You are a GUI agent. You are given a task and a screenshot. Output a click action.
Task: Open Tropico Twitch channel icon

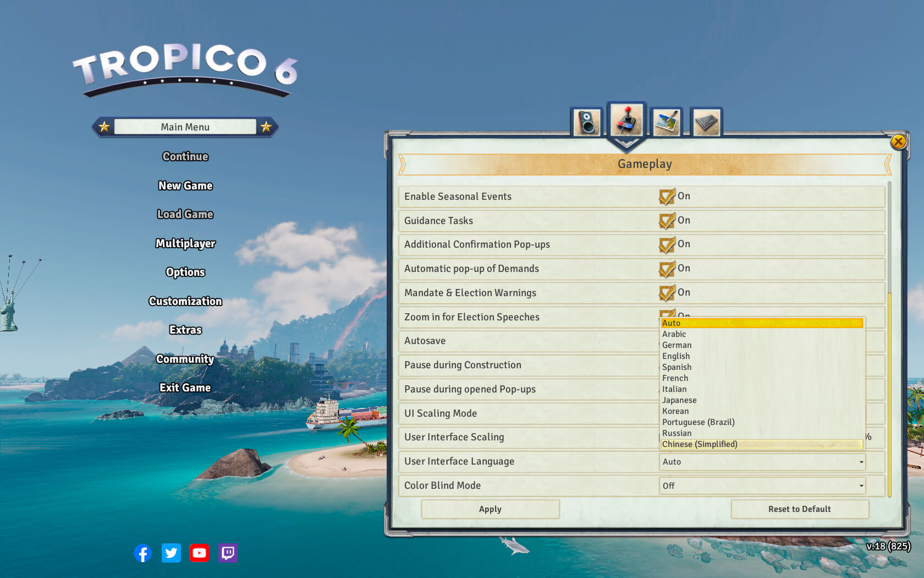click(228, 553)
